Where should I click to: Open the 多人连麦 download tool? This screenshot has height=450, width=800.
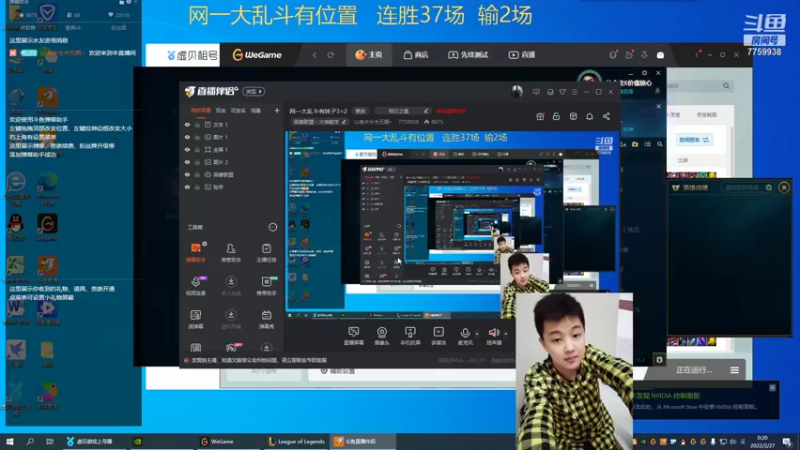click(x=231, y=286)
